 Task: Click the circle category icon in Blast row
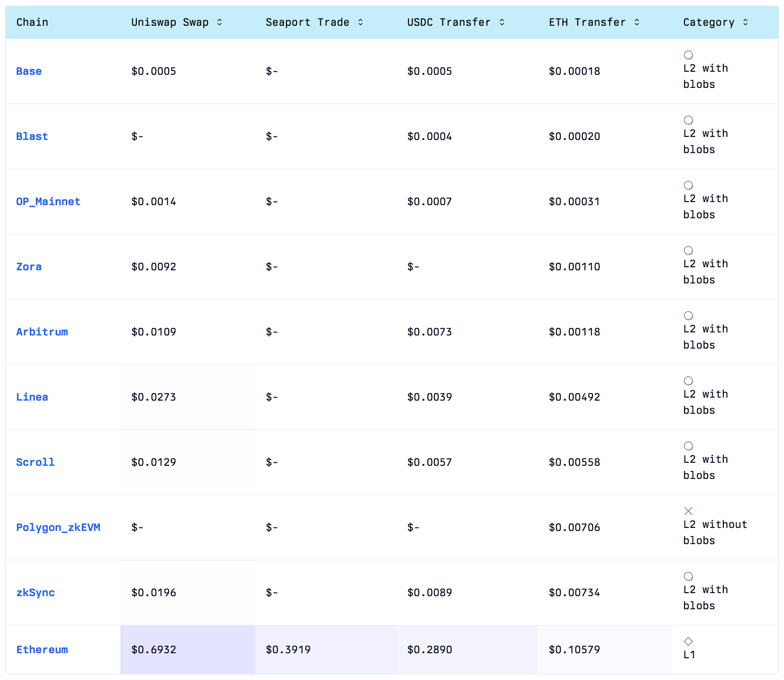point(688,120)
